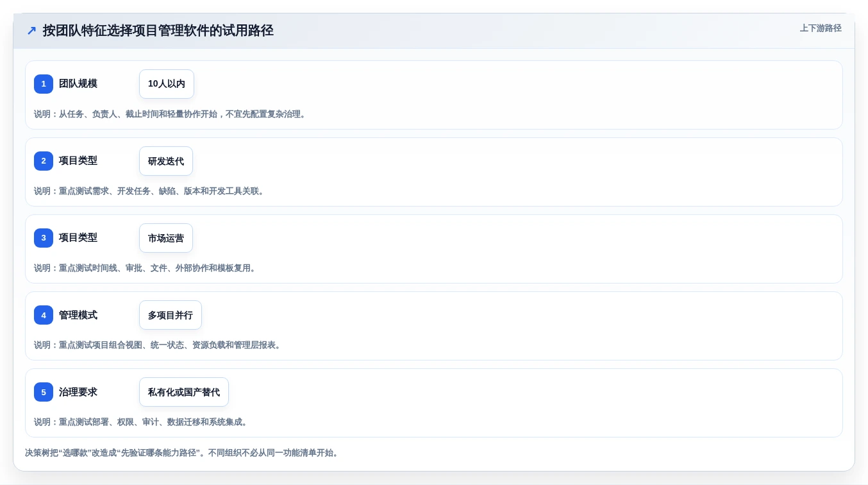Image resolution: width=868 pixels, height=485 pixels.
Task: Select step number 4 badge
Action: tap(44, 315)
